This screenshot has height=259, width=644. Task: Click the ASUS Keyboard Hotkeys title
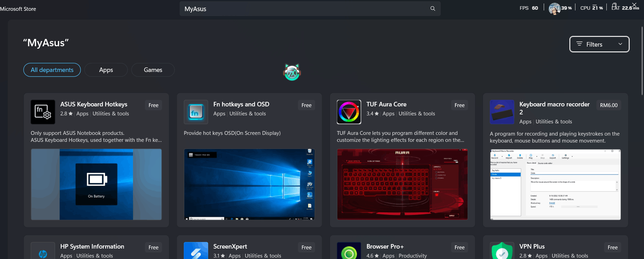(94, 104)
